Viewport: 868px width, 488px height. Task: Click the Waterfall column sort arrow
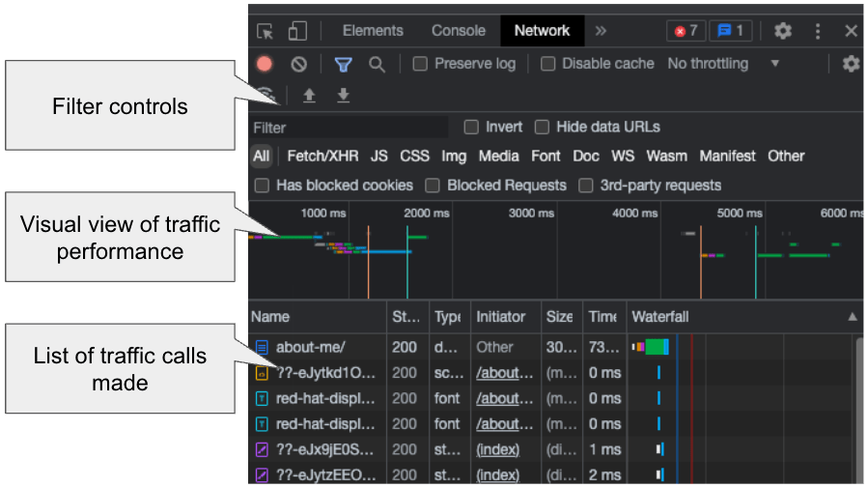click(852, 317)
